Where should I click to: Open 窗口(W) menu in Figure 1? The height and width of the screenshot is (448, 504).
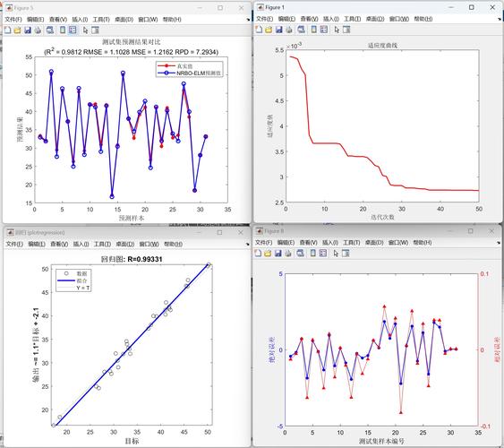pyautogui.click(x=399, y=19)
